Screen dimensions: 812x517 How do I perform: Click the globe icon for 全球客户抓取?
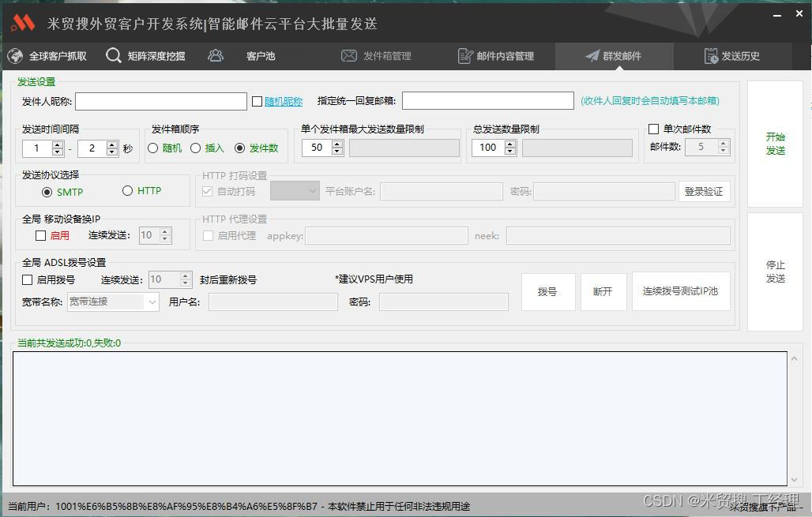click(x=15, y=56)
